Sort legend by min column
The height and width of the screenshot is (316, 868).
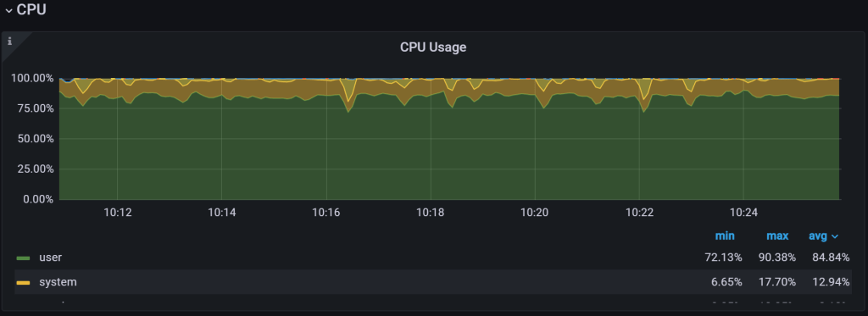pos(725,236)
